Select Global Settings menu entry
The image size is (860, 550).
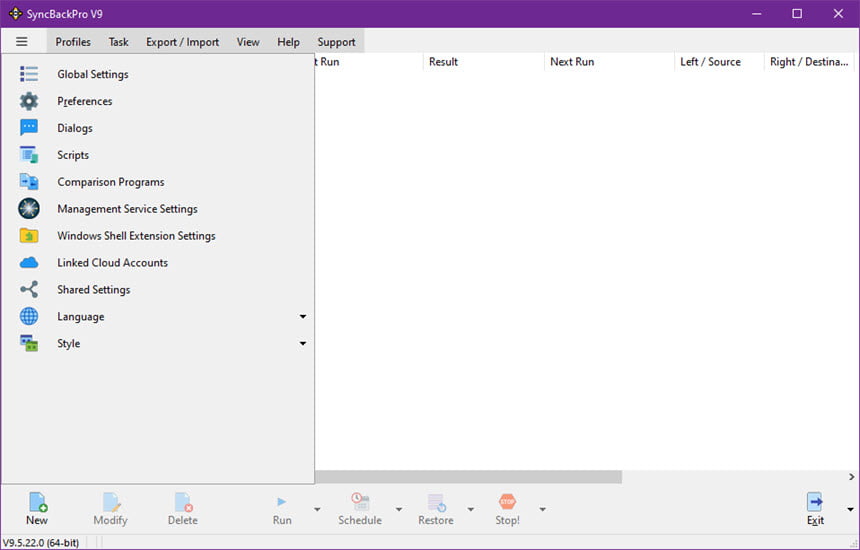coord(157,74)
